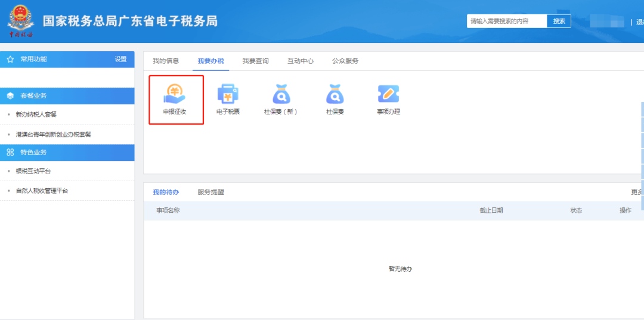This screenshot has height=320, width=644.
Task: Click the 操作 column header
Action: pyautogui.click(x=626, y=210)
